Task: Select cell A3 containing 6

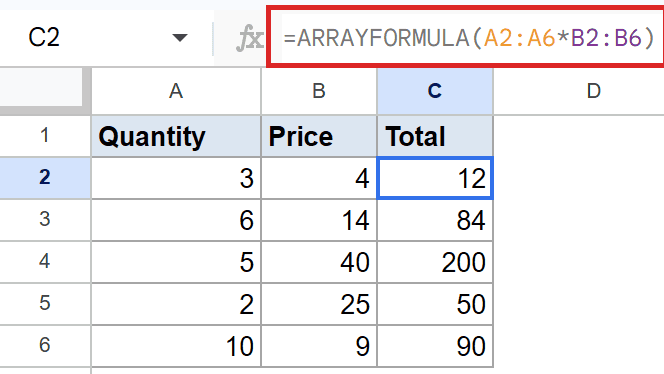Action: point(176,220)
